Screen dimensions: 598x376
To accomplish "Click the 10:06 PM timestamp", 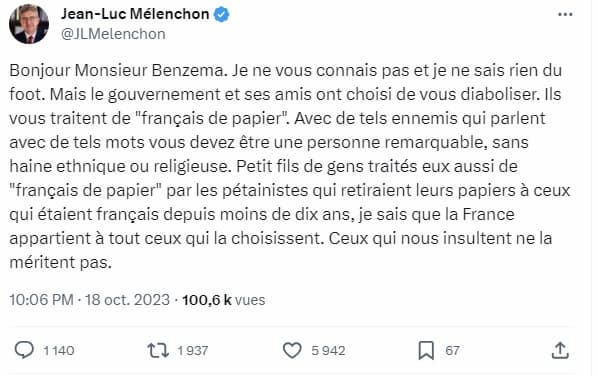I will click(42, 300).
